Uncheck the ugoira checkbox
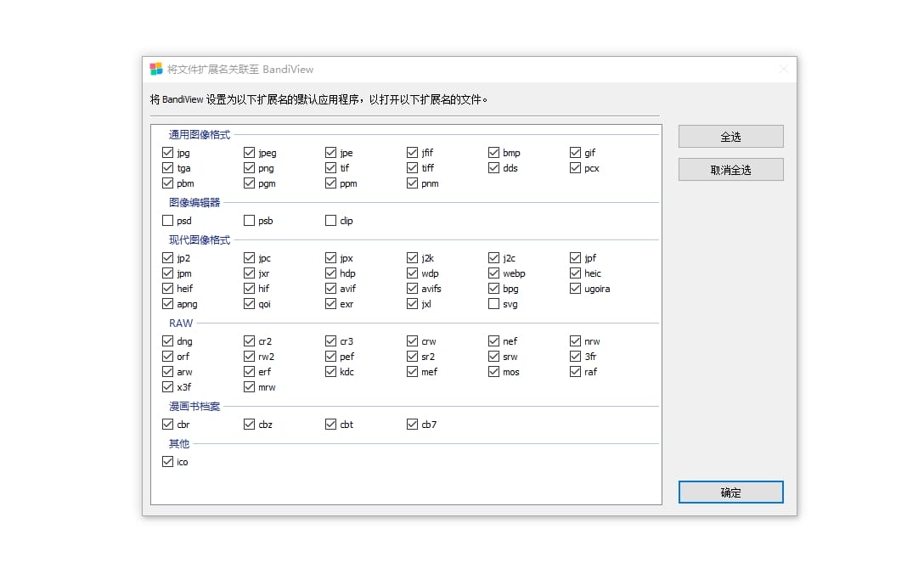 click(x=575, y=288)
